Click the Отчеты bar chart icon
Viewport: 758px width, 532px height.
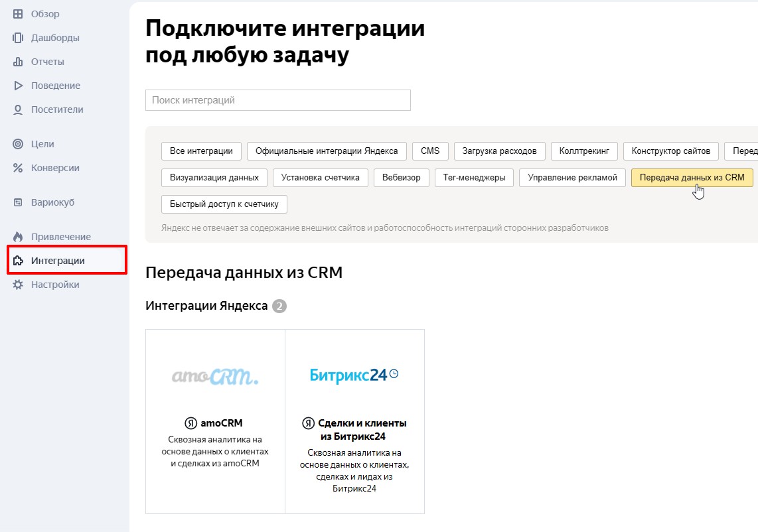point(18,62)
